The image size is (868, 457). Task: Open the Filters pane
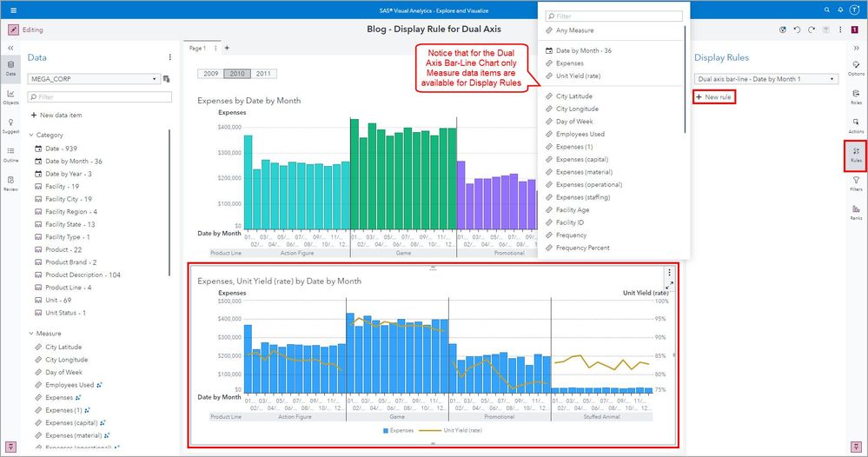click(857, 183)
